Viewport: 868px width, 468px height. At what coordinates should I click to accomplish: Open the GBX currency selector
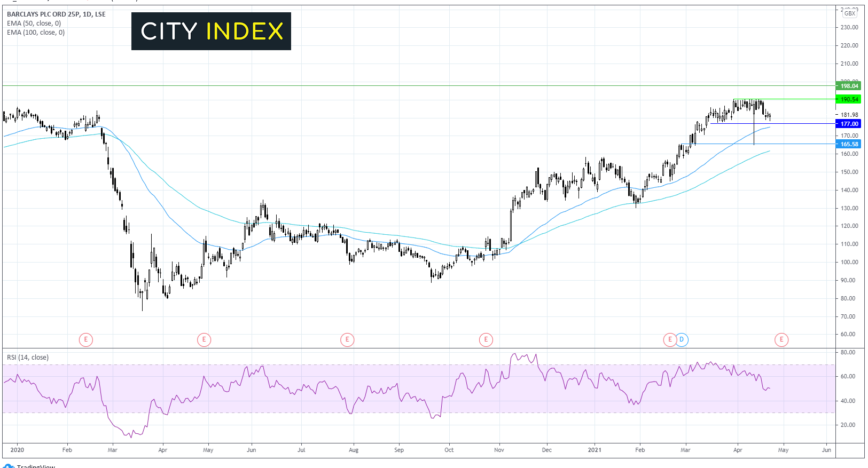tap(849, 13)
